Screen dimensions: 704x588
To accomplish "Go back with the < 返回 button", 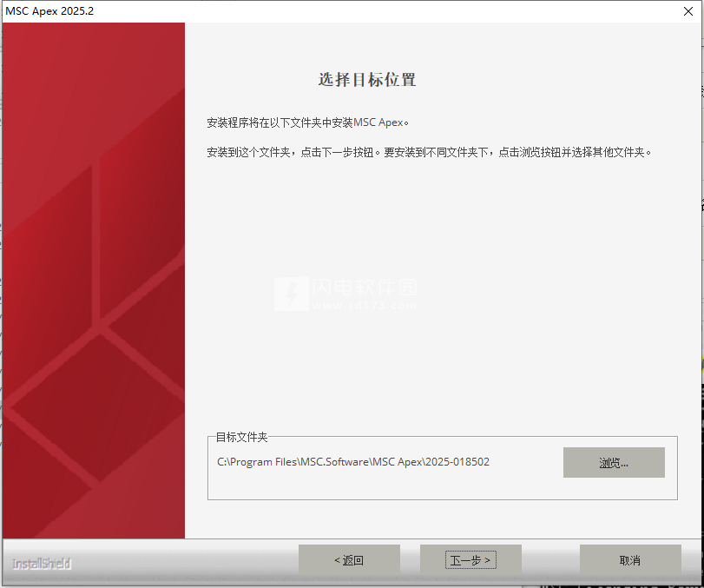I will tap(349, 560).
